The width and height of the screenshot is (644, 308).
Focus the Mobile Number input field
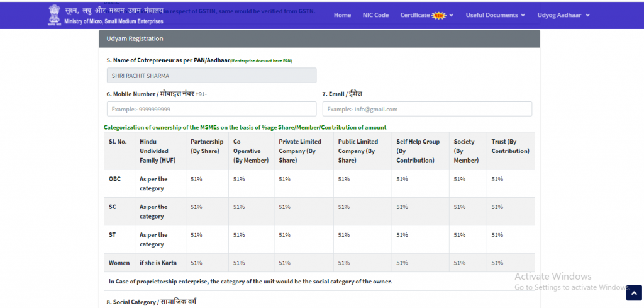[211, 109]
